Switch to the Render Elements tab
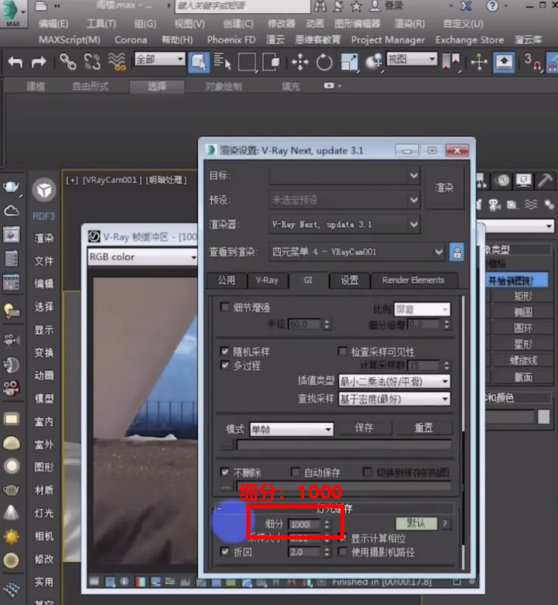Image resolution: width=558 pixels, height=605 pixels. [413, 280]
